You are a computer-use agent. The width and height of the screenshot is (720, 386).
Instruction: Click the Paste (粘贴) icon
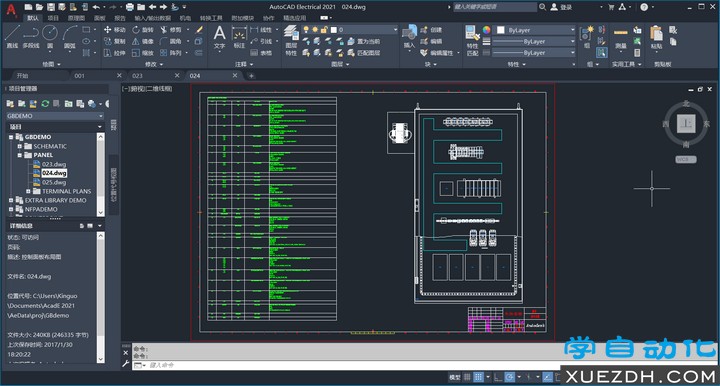pyautogui.click(x=657, y=38)
